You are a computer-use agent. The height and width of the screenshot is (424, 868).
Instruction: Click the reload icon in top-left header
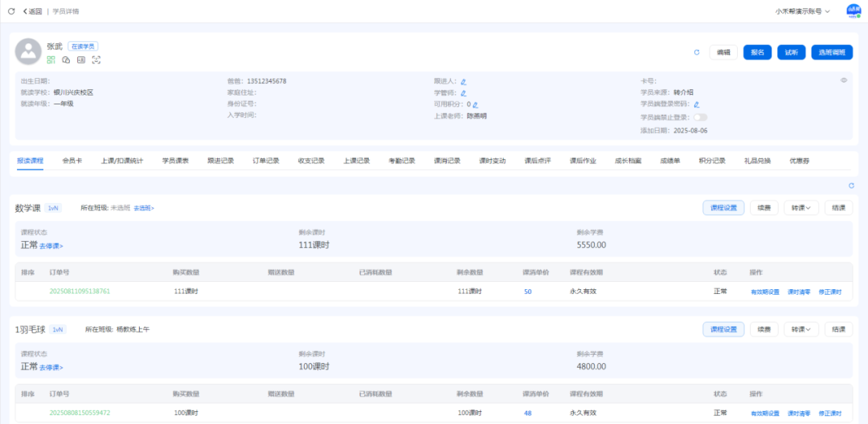pos(11,11)
